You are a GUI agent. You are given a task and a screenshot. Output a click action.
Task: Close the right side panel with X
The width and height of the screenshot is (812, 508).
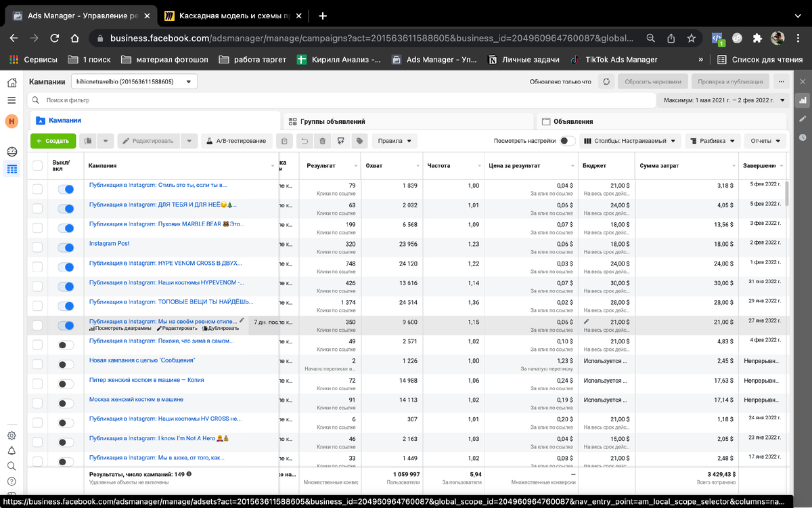803,81
